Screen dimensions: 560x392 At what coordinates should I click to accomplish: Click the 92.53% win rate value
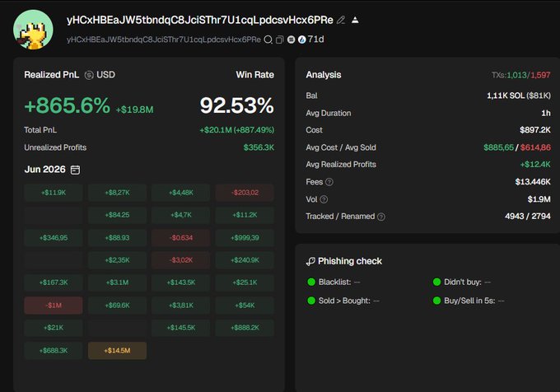(x=237, y=105)
